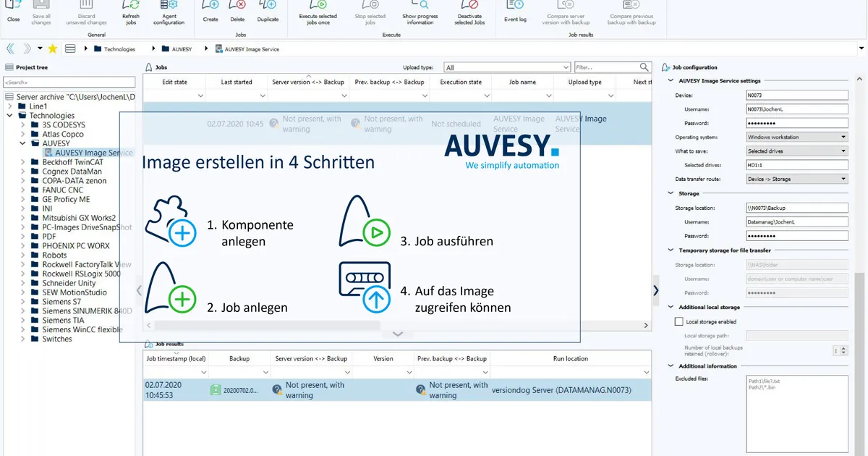Click Save all changes icon

tap(41, 6)
